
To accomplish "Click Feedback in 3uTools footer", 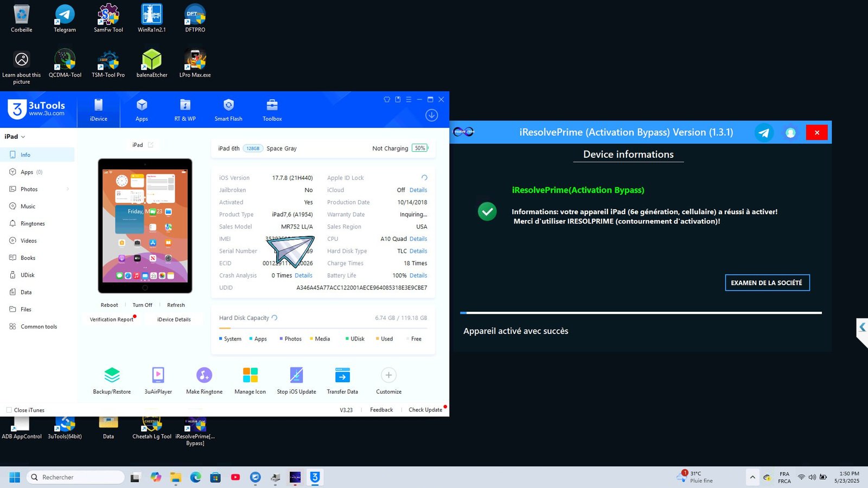I will coord(381,410).
